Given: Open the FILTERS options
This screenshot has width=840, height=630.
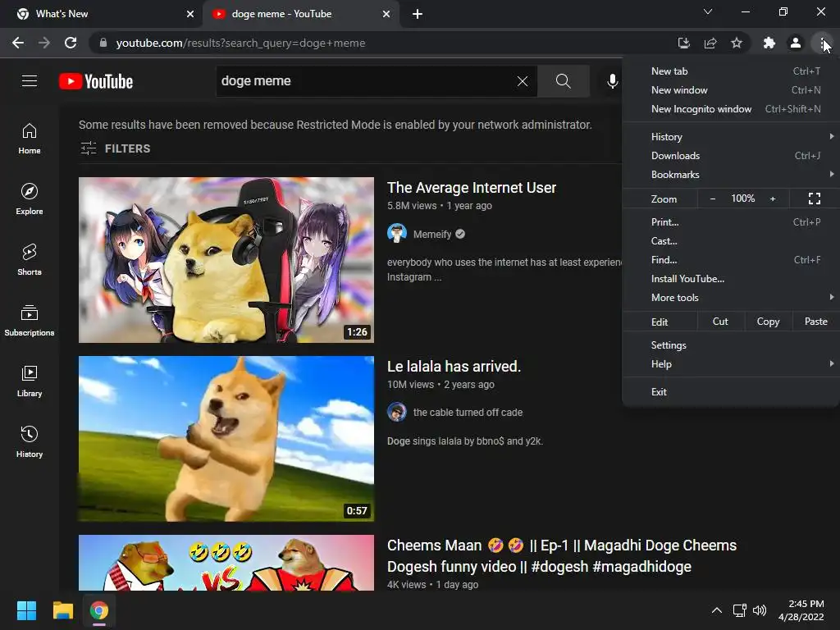Looking at the screenshot, I should [x=115, y=148].
